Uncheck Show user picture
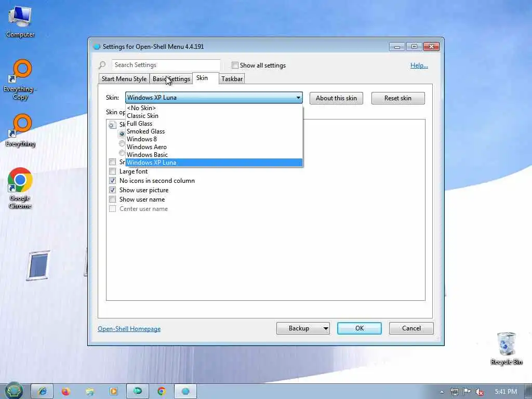The height and width of the screenshot is (399, 532). click(x=113, y=190)
